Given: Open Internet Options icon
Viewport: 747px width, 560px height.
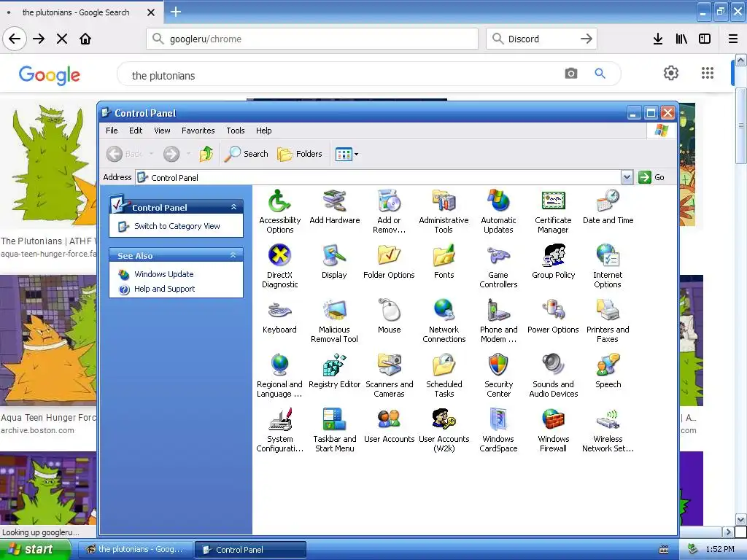Looking at the screenshot, I should click(x=608, y=266).
